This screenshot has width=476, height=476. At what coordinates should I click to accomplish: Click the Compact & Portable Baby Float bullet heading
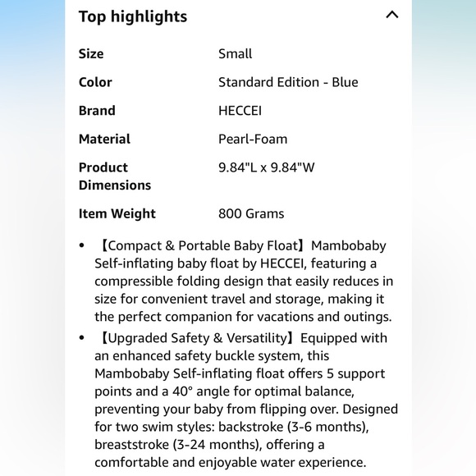[202, 245]
